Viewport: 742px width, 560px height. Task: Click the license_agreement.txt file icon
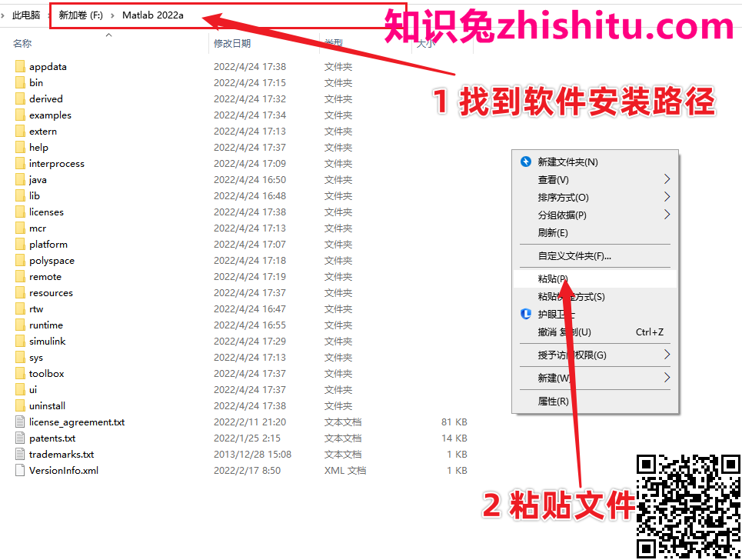[x=20, y=422]
